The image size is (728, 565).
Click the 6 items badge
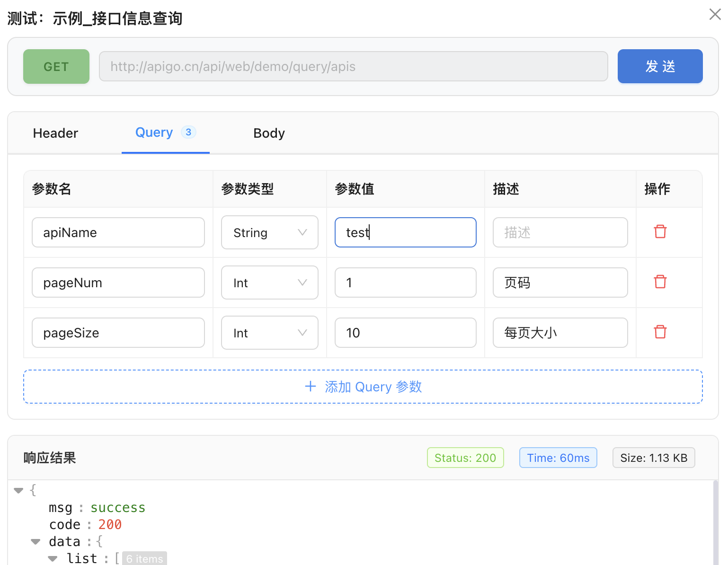(144, 558)
